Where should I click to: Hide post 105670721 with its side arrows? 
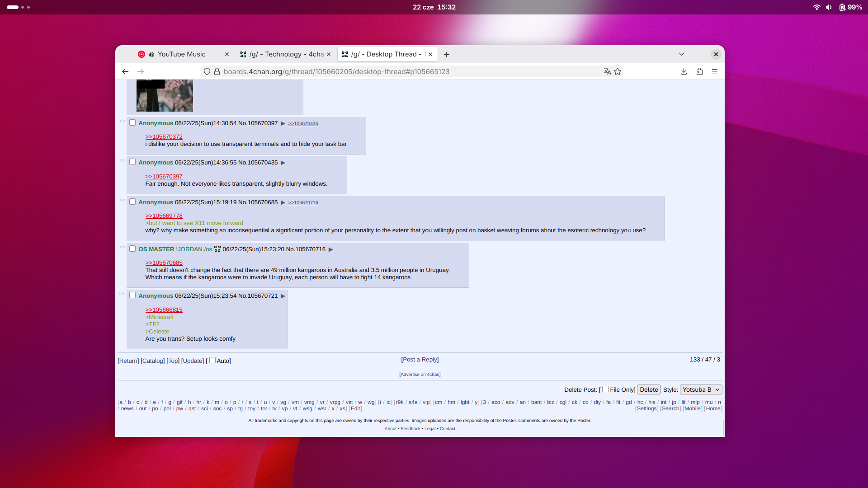click(x=122, y=294)
